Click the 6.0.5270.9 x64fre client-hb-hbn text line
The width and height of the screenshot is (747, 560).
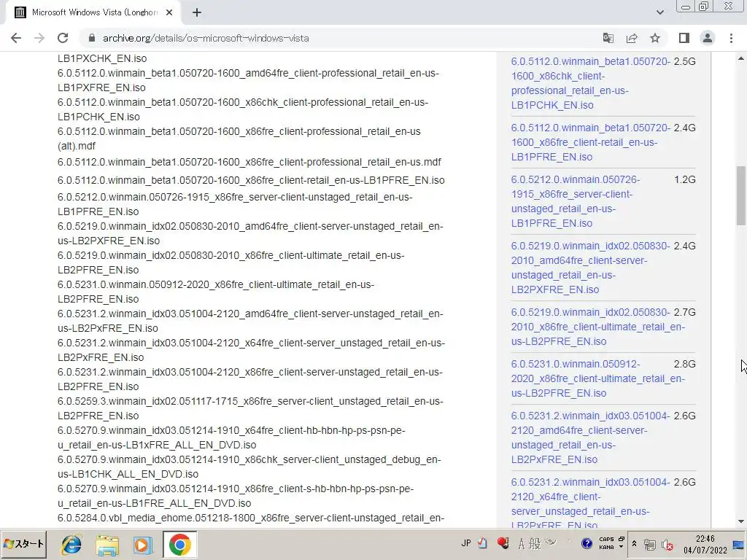click(231, 437)
